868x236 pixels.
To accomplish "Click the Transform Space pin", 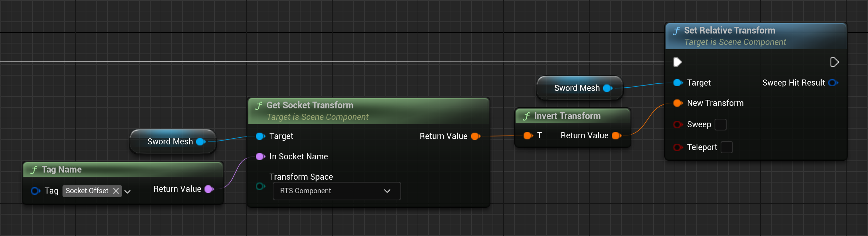I will 261,186.
